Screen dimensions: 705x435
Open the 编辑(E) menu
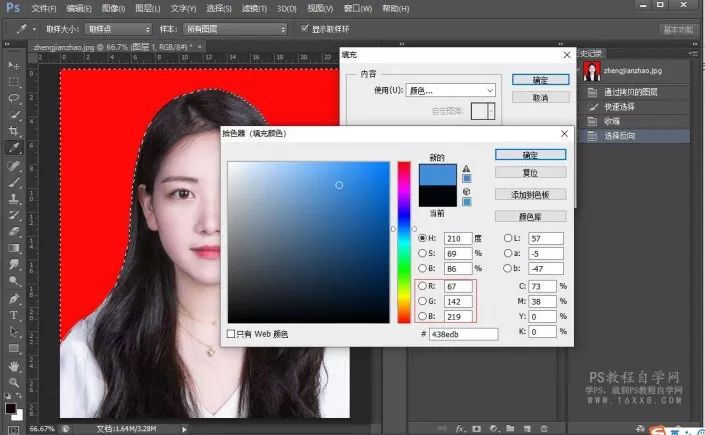[79, 9]
